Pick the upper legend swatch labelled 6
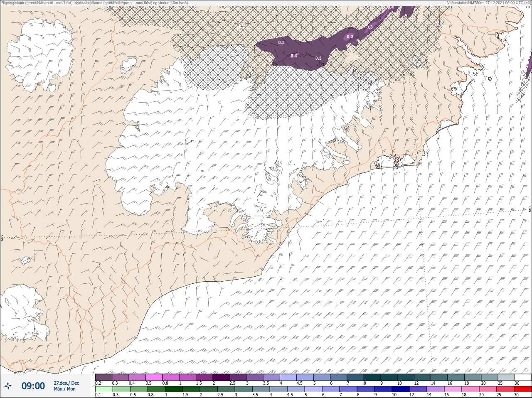This screenshot has width=532, height=398. (x=338, y=377)
